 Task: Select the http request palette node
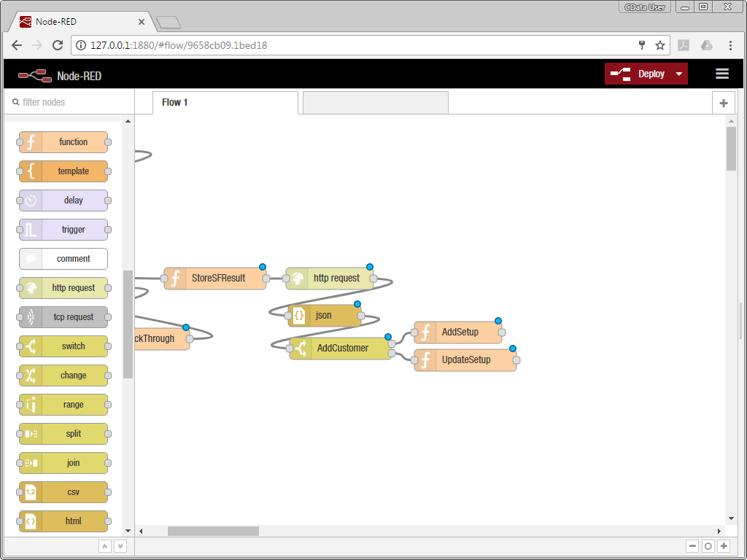coord(63,287)
